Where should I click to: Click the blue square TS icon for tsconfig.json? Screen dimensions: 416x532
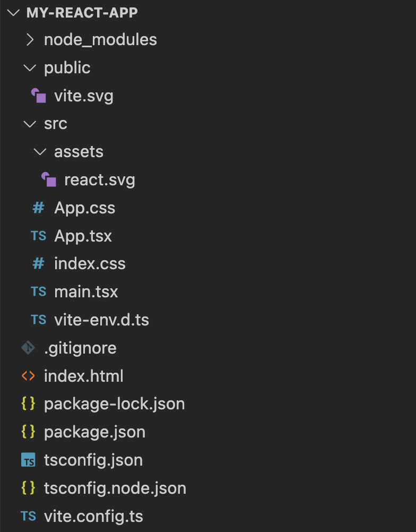tap(28, 460)
